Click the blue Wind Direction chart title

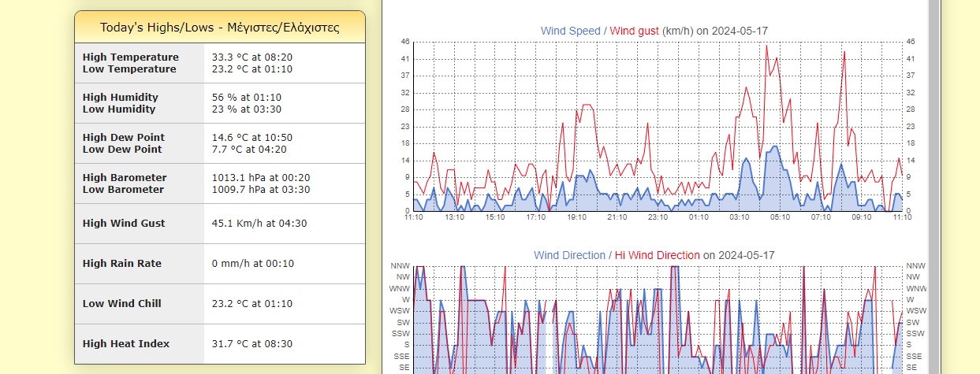569,255
